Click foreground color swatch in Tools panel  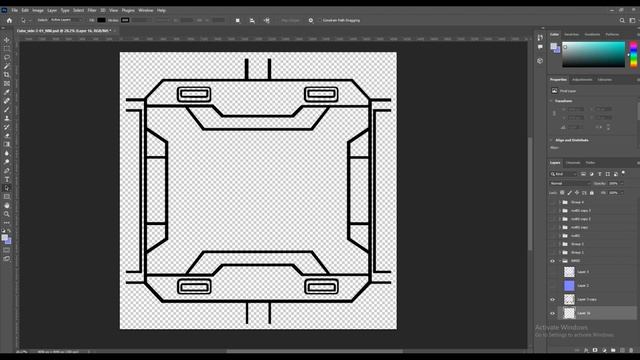tap(4, 238)
